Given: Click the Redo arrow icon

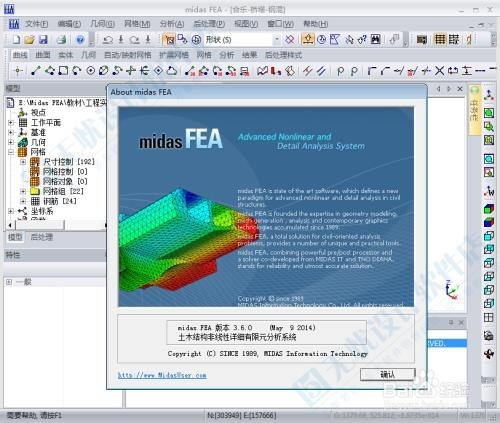Looking at the screenshot, I should pos(134,40).
